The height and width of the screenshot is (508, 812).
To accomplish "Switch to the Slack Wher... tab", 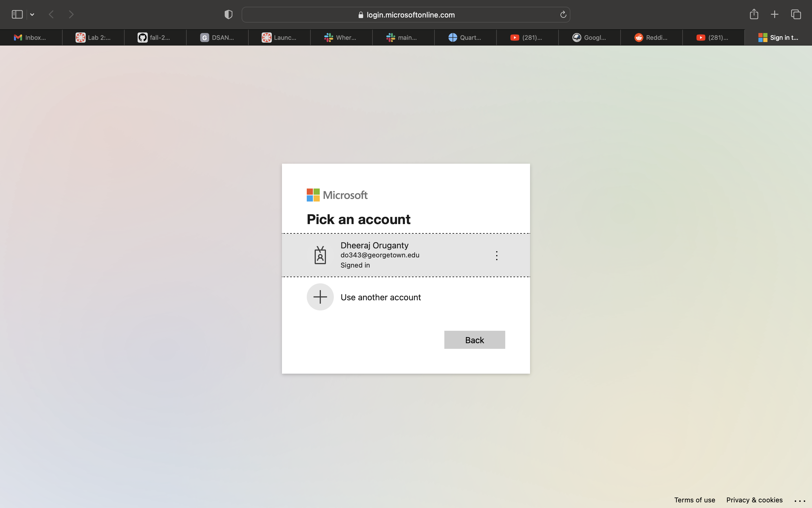I will [x=342, y=38].
